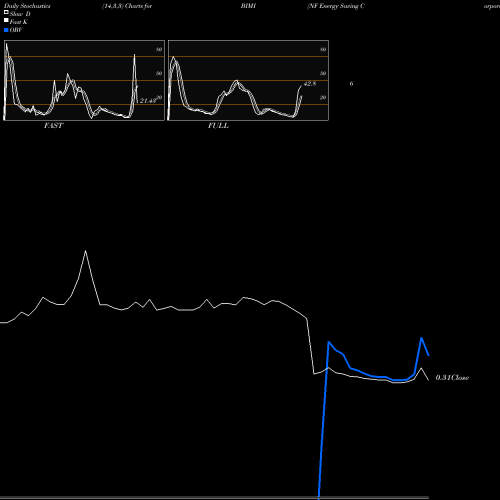Click the '0.31Close' price label
This screenshot has width=500, height=500.
pyautogui.click(x=452, y=378)
